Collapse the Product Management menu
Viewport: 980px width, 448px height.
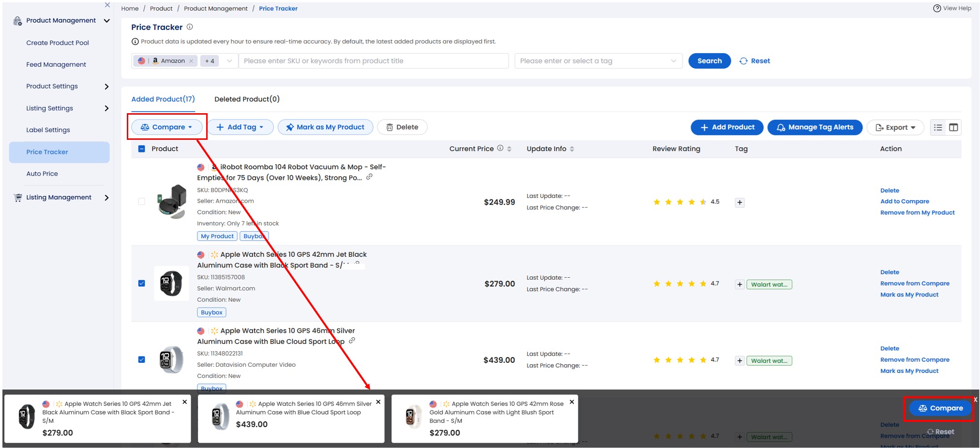tap(107, 21)
